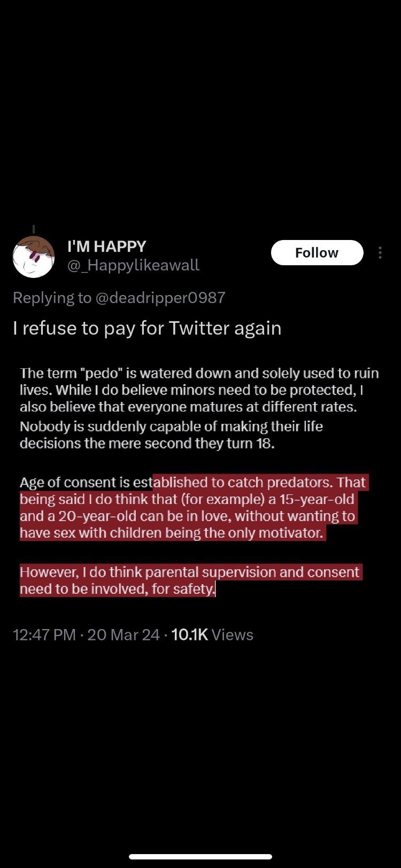
Task: Follow the I'M HAPPY account
Action: click(317, 253)
